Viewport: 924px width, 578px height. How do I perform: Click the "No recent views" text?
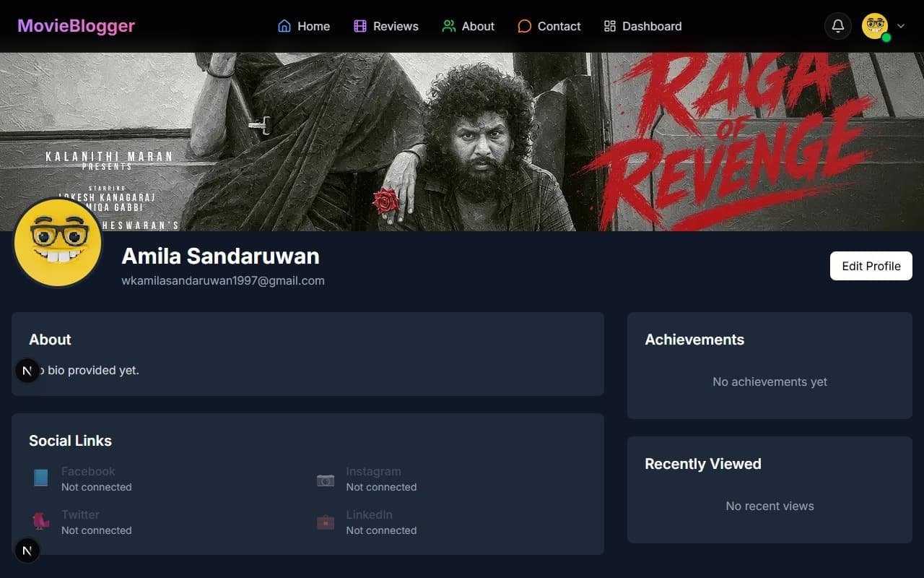770,506
